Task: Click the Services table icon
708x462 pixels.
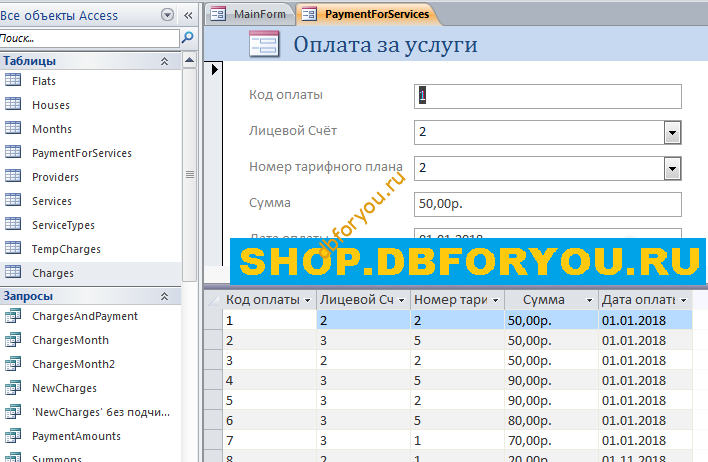Action: (x=13, y=200)
